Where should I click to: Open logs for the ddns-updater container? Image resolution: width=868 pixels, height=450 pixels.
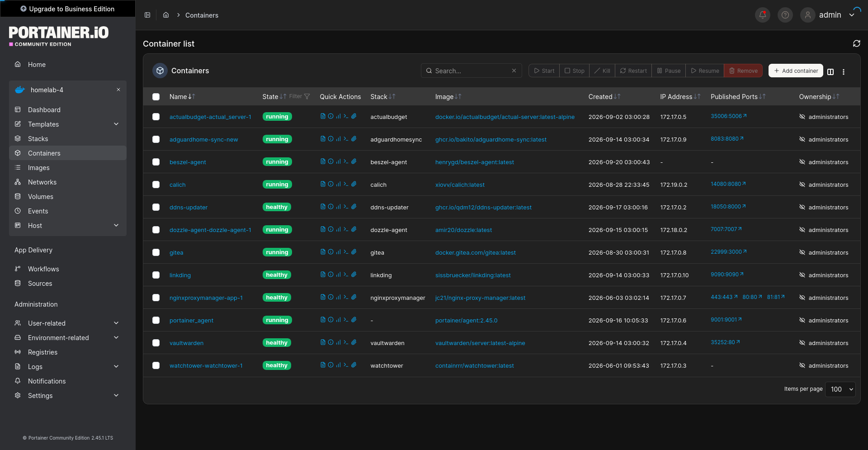[323, 207]
